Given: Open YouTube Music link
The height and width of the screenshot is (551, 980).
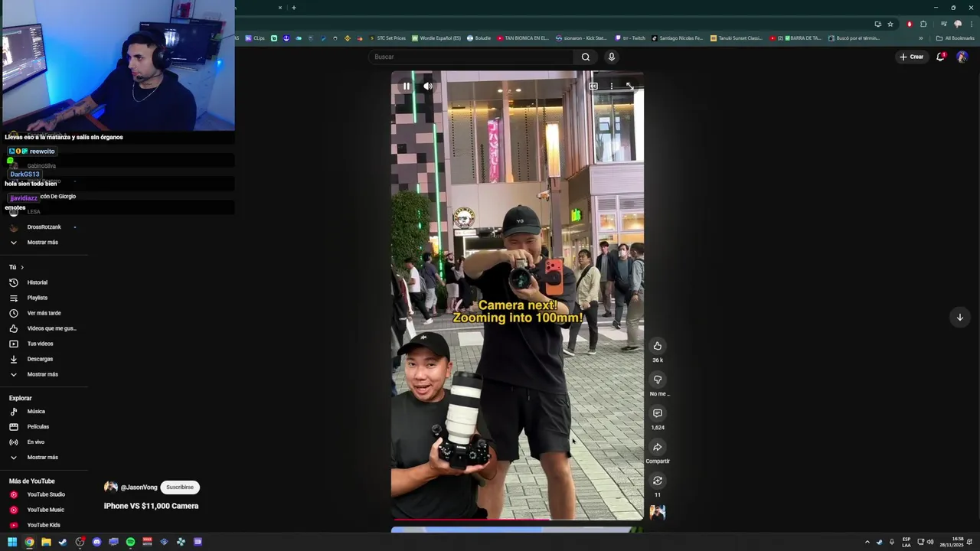Looking at the screenshot, I should pos(46,510).
